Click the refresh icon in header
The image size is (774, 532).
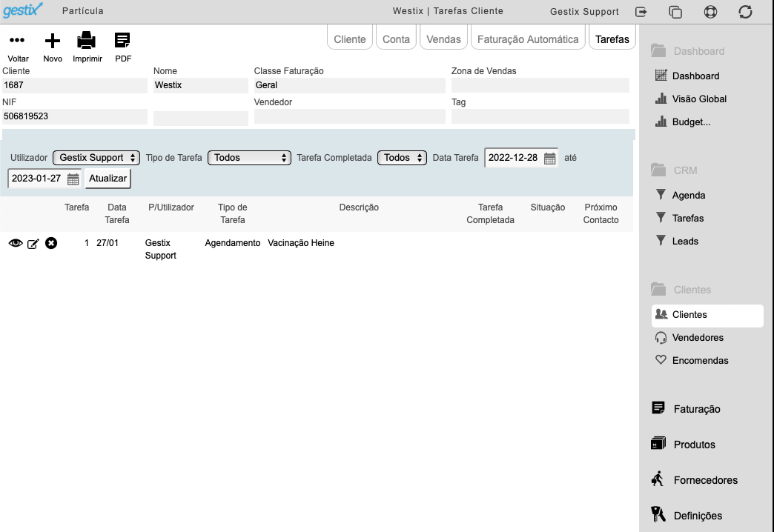tap(745, 12)
